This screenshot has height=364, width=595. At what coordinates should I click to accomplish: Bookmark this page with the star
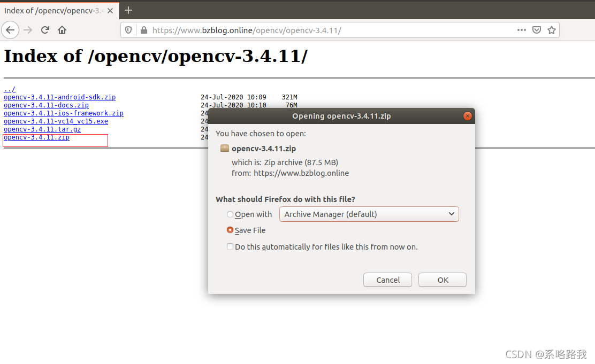[552, 30]
